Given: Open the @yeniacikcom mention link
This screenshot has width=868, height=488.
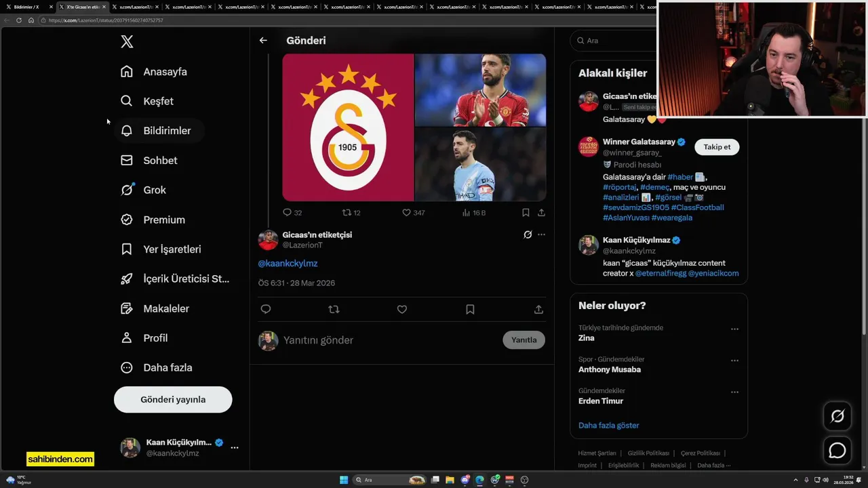Looking at the screenshot, I should (x=713, y=273).
